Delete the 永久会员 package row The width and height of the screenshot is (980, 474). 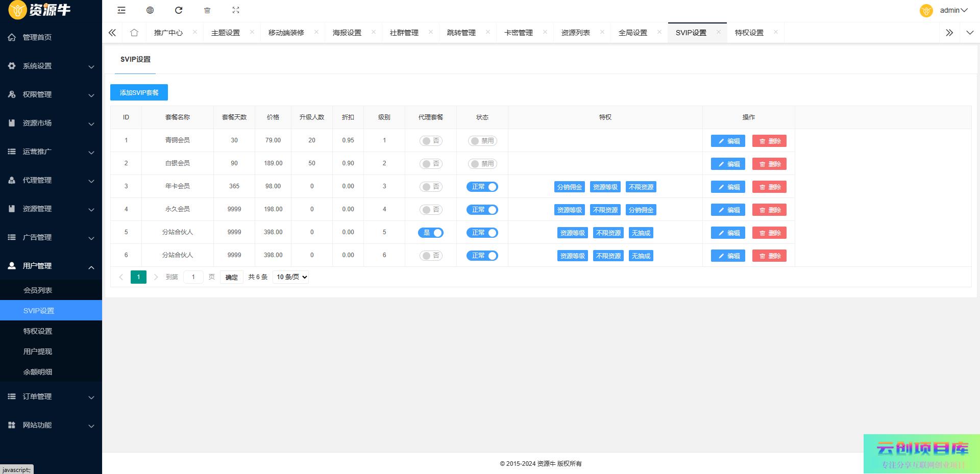[769, 210]
